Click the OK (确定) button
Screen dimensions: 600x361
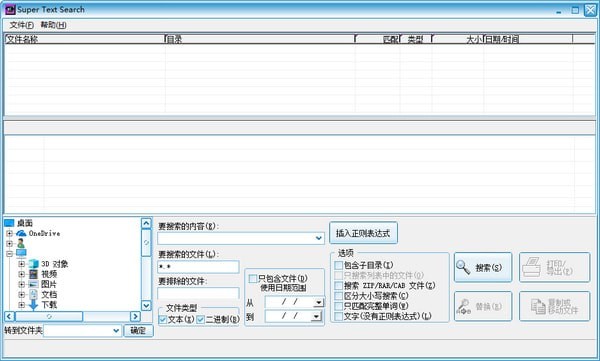click(x=138, y=330)
